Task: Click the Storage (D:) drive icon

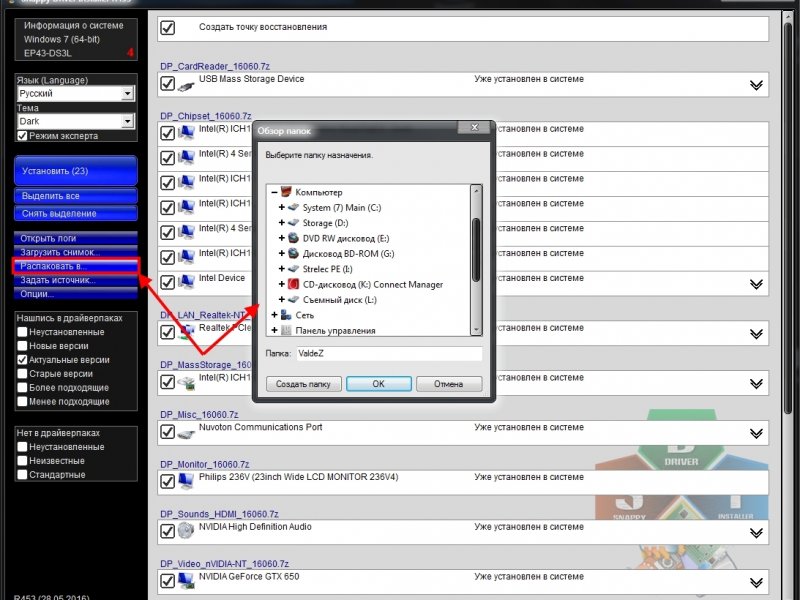Action: [x=293, y=223]
